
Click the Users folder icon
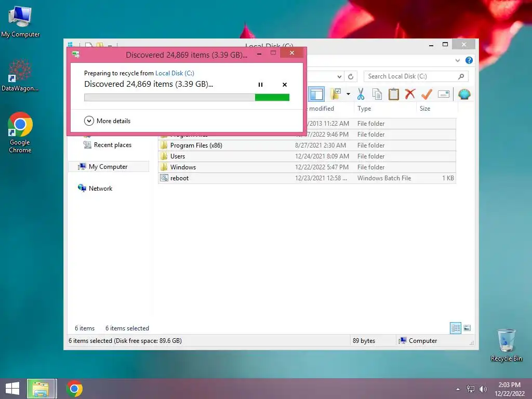click(x=164, y=156)
